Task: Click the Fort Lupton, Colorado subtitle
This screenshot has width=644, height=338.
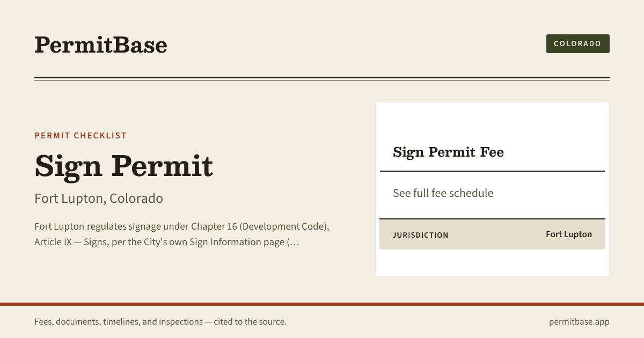Action: [x=99, y=199]
